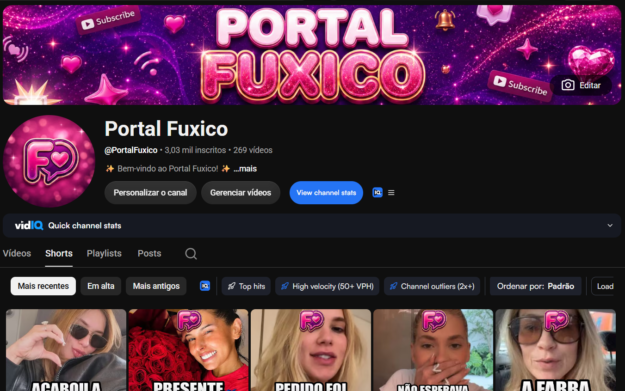The image size is (625, 391).
Task: Select the Em alta filter chip
Action: click(101, 286)
